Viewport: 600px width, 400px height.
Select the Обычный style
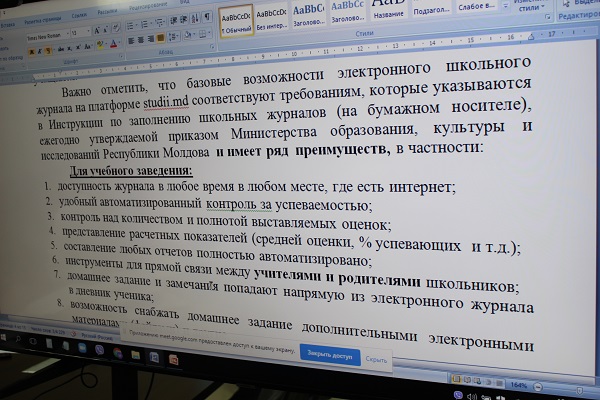pyautogui.click(x=236, y=22)
